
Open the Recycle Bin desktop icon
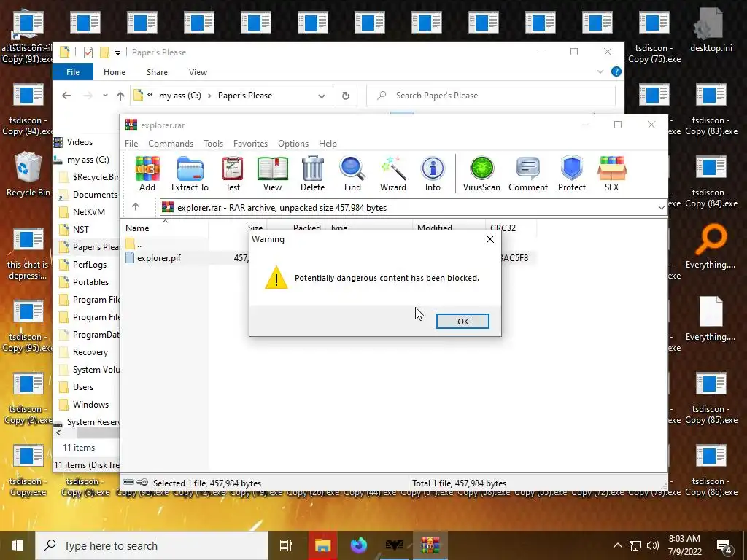28,174
